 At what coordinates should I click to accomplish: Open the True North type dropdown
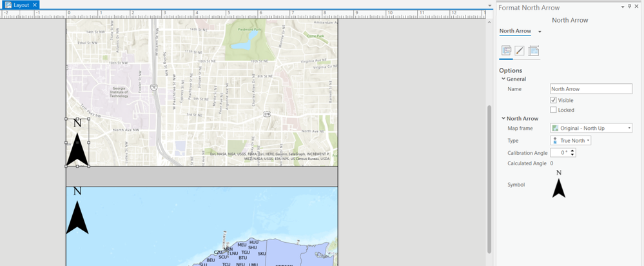click(x=571, y=141)
